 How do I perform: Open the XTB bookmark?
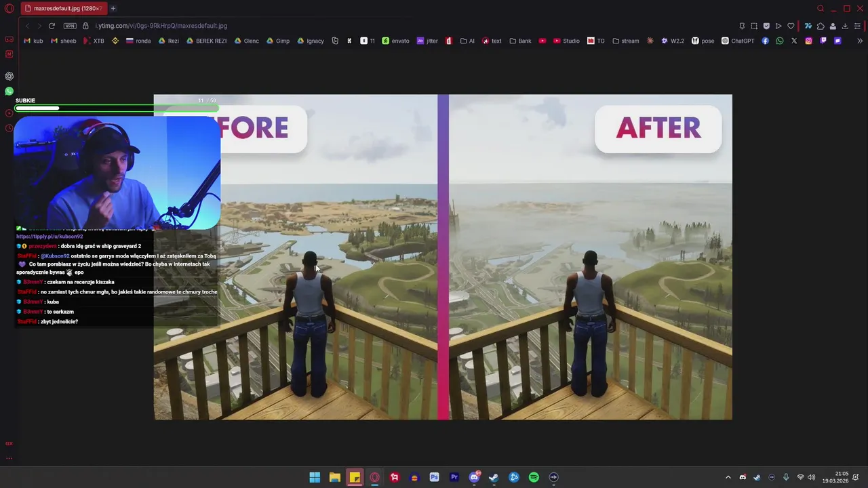coord(94,41)
